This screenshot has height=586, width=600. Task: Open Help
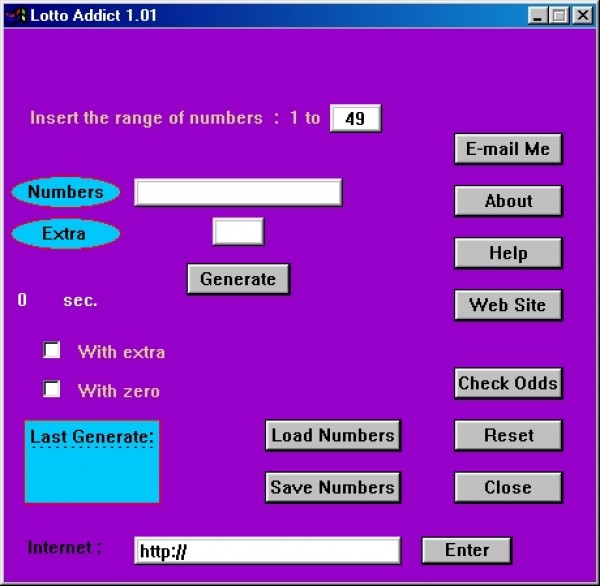pyautogui.click(x=508, y=253)
